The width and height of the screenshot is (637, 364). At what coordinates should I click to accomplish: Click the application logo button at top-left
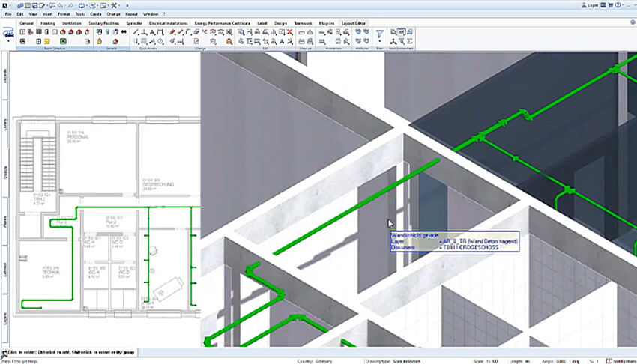click(x=4, y=4)
